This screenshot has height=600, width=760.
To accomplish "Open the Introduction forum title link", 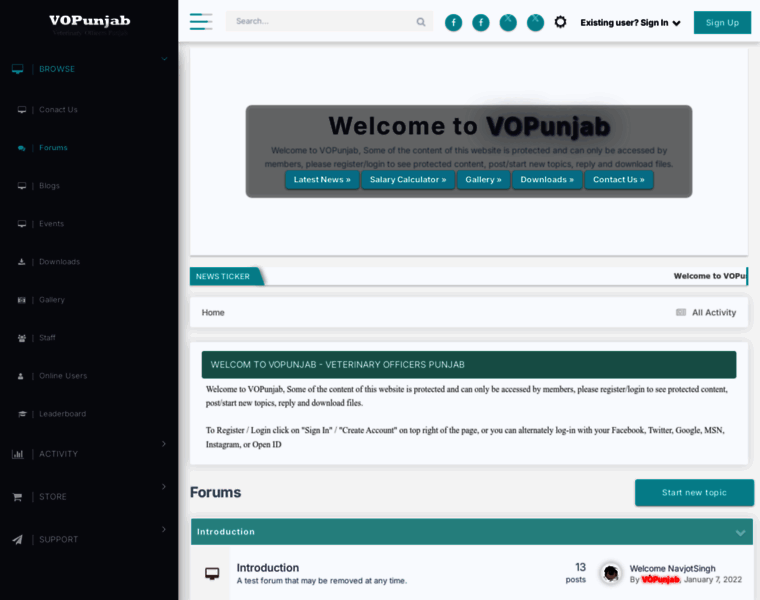I will pyautogui.click(x=268, y=568).
